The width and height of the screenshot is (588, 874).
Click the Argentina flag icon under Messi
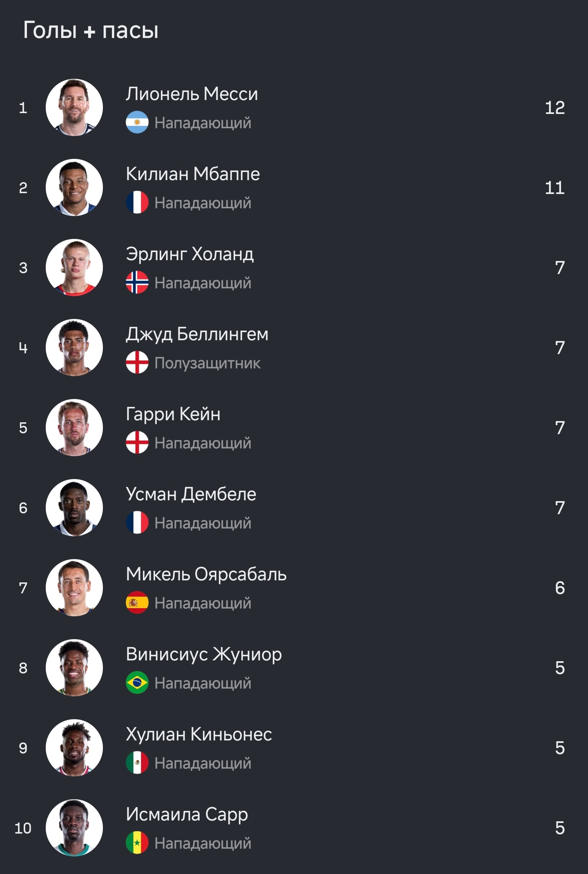tap(137, 122)
